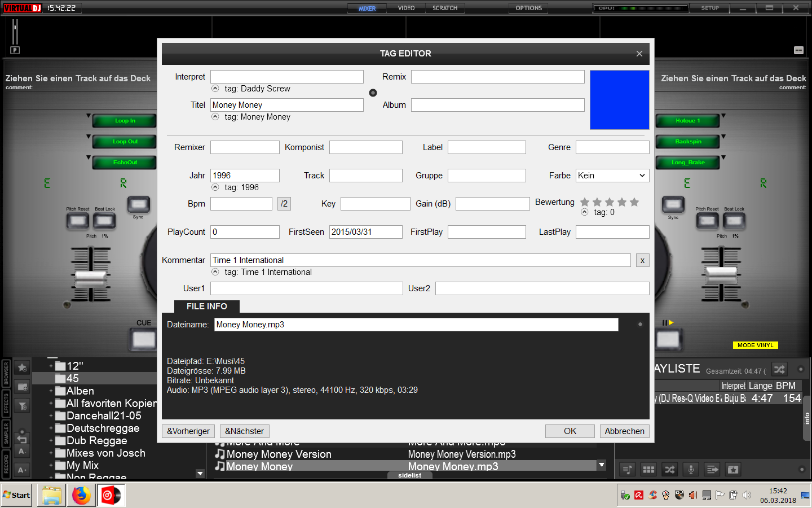The height and width of the screenshot is (508, 812).
Task: Click the round dot icon between Interpret and Remix
Action: pos(373,93)
